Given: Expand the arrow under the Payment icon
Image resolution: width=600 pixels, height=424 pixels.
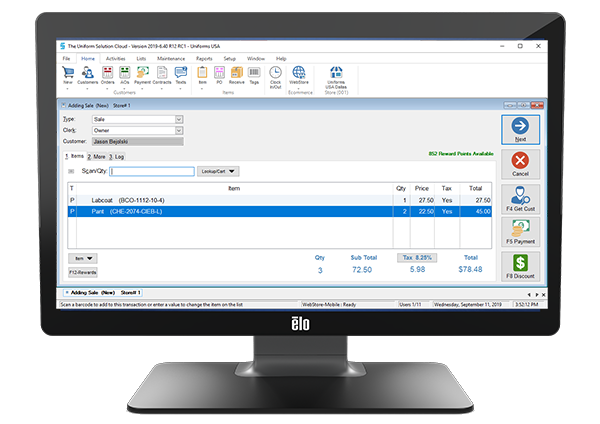Looking at the screenshot, I should (142, 89).
